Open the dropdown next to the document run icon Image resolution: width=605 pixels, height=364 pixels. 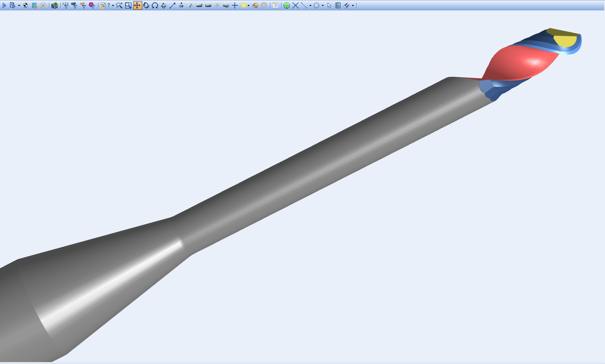coord(19,6)
